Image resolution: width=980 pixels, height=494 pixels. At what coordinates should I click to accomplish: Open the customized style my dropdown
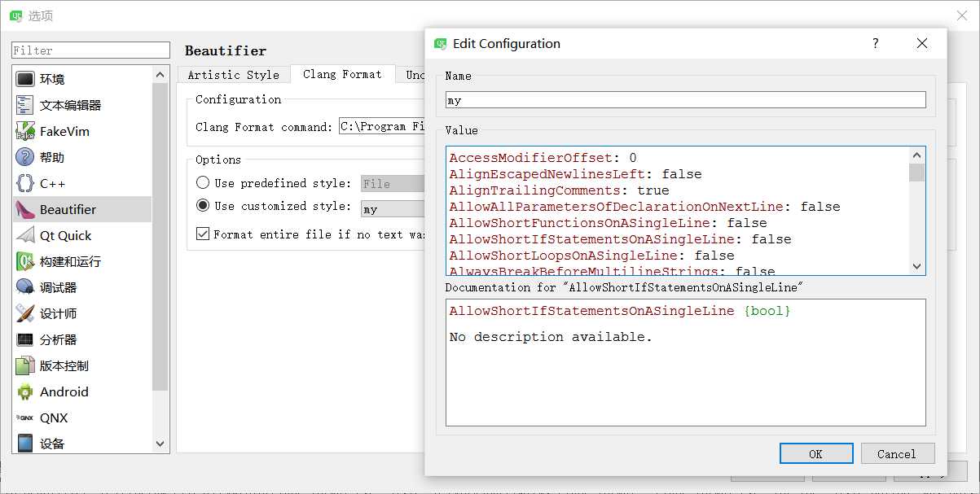point(393,209)
